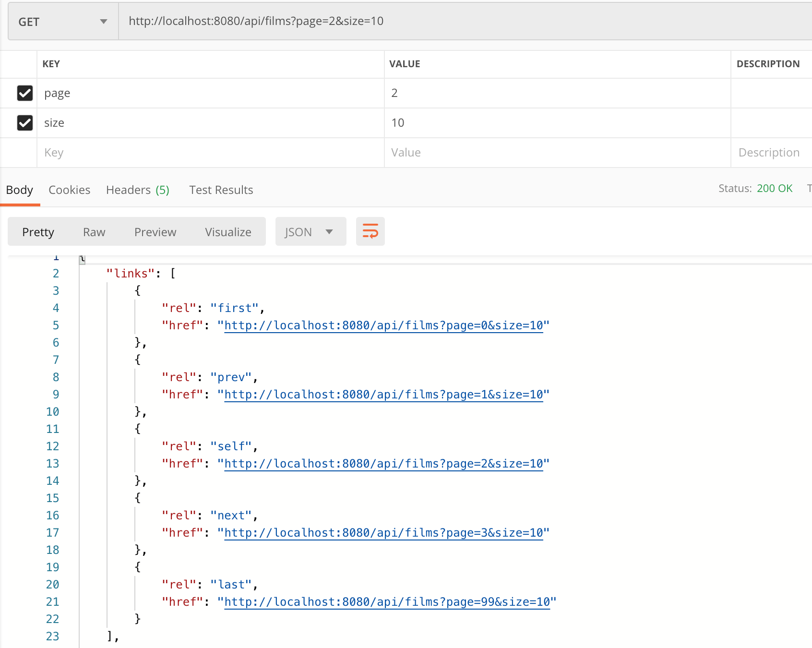Open the first page link with page=0

pos(383,325)
